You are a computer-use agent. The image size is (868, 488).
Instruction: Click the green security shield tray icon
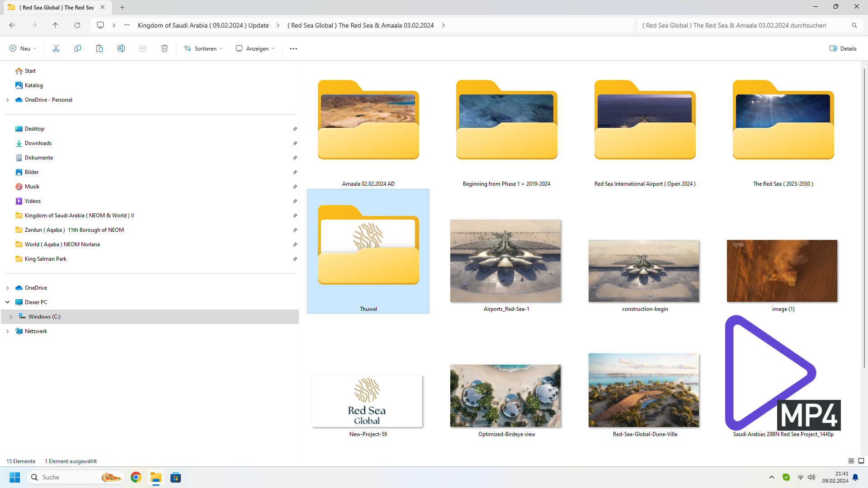point(786,477)
